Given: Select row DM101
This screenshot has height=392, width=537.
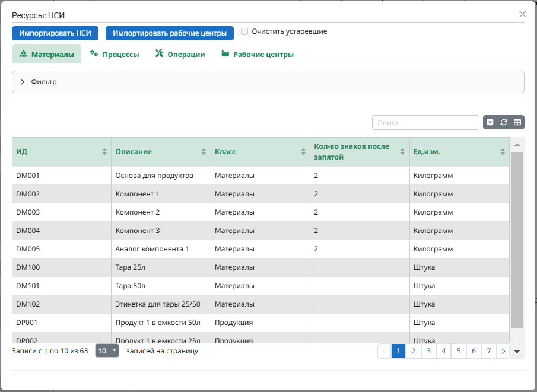Looking at the screenshot, I should coord(260,286).
